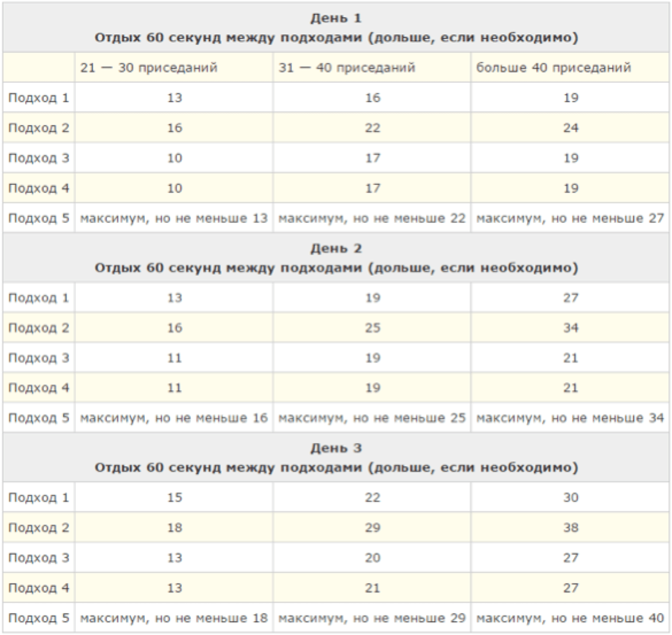The width and height of the screenshot is (672, 635).
Task: Click the cell "максимум, но не меньше 18"
Action: click(x=174, y=618)
